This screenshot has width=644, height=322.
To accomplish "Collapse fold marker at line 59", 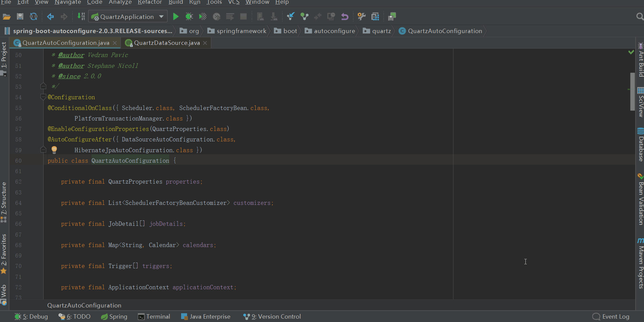I will [x=43, y=150].
